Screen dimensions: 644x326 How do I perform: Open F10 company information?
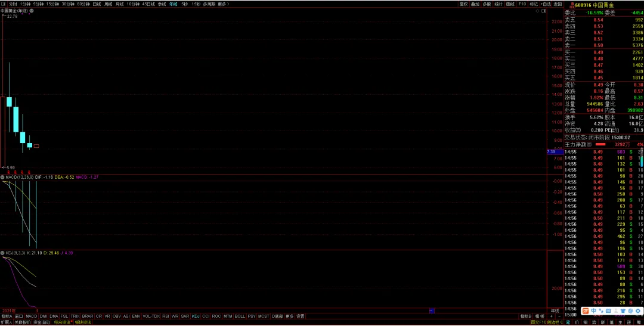click(x=522, y=4)
